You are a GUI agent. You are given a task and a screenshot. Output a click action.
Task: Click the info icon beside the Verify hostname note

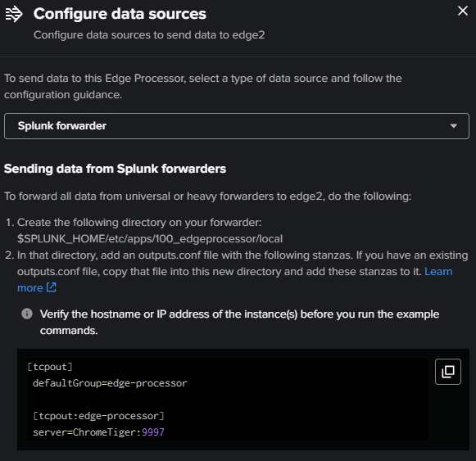[27, 314]
